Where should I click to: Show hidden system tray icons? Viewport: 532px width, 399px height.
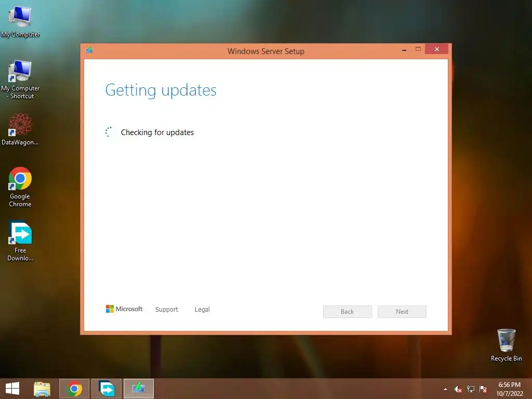click(445, 389)
